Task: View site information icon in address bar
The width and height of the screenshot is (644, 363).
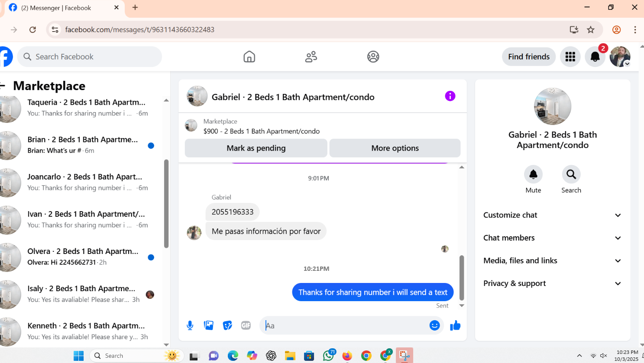Action: pyautogui.click(x=55, y=30)
